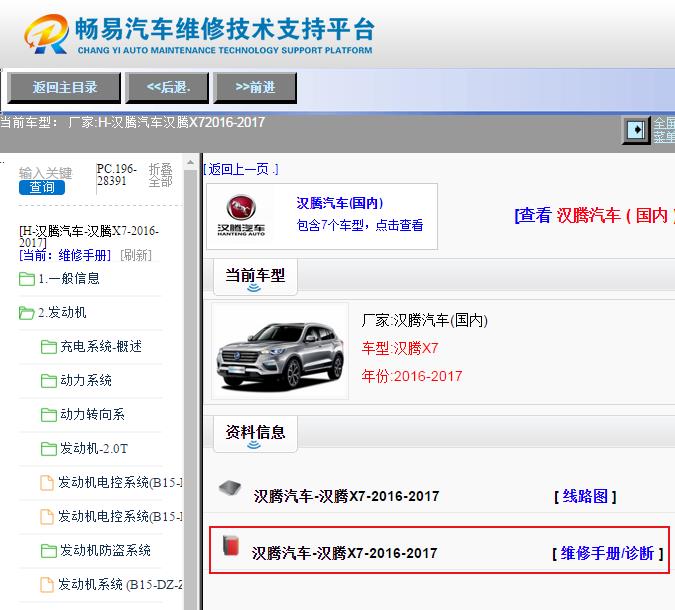Open 充电系统-概述 tree item
675x610 pixels.
click(x=101, y=346)
